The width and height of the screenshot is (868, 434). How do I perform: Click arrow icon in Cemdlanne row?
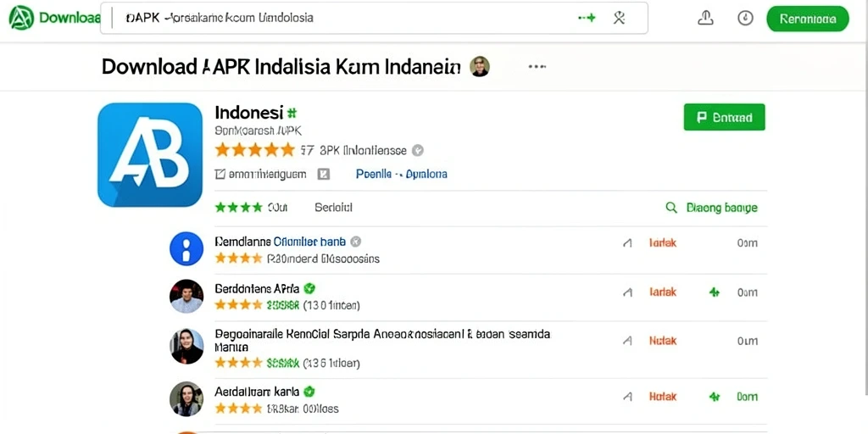627,243
